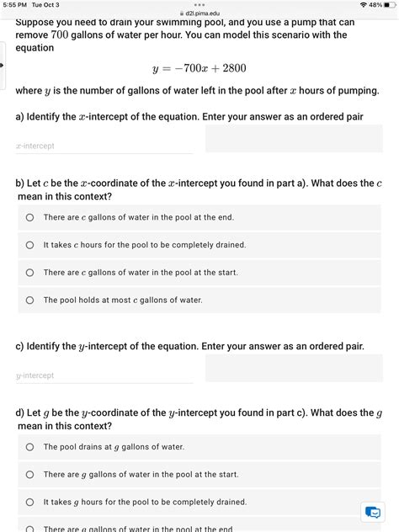
Task: Pick 'The pool holds at most c gallons of water'
Action: [199, 301]
